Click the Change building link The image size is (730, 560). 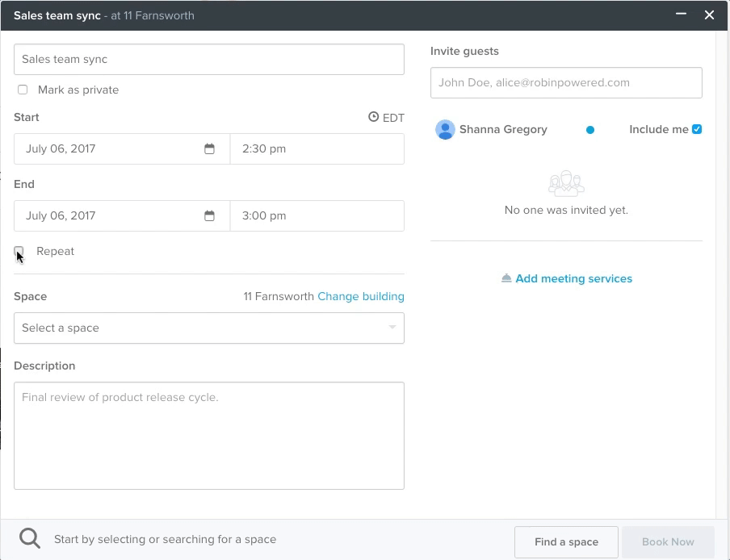click(x=361, y=297)
